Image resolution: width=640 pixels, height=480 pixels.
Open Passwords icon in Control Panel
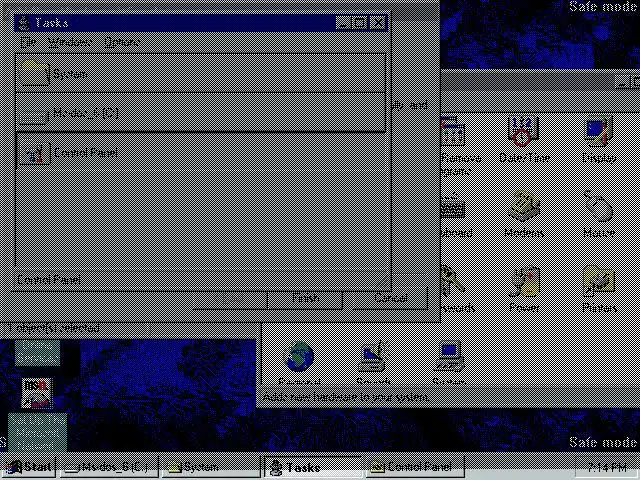coord(453,281)
